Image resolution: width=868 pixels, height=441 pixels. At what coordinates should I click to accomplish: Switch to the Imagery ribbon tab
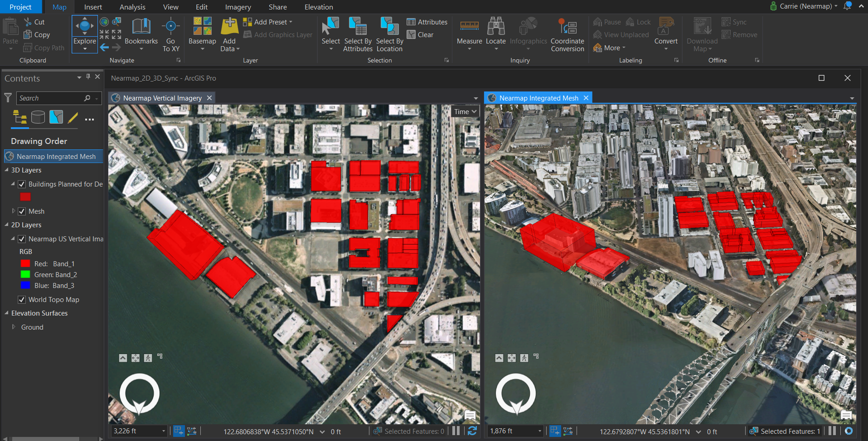pos(238,7)
